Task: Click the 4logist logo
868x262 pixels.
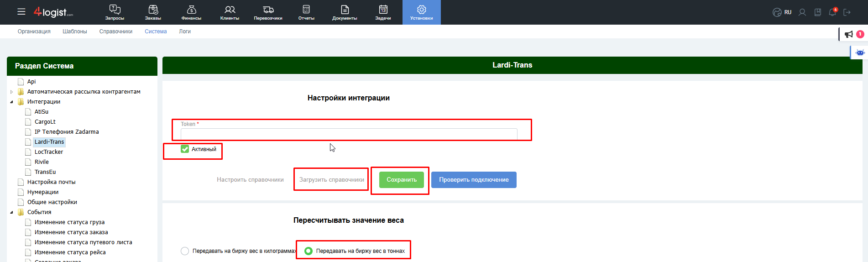Action: coord(53,12)
